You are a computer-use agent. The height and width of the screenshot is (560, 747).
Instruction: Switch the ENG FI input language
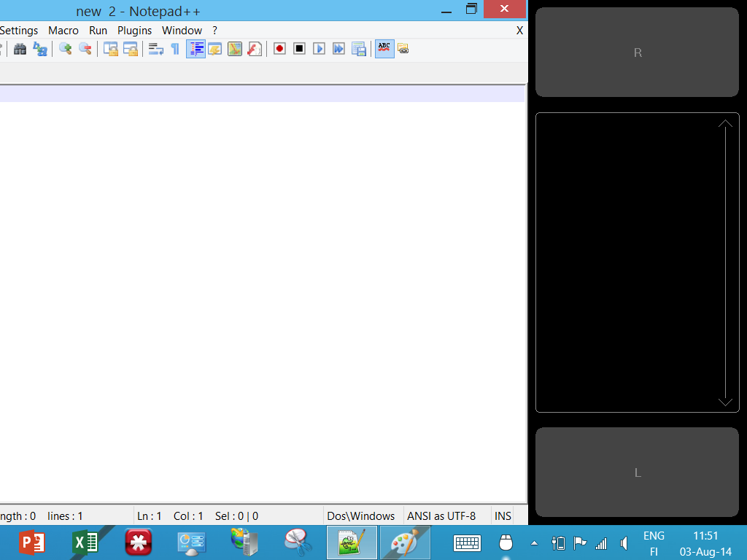click(654, 544)
